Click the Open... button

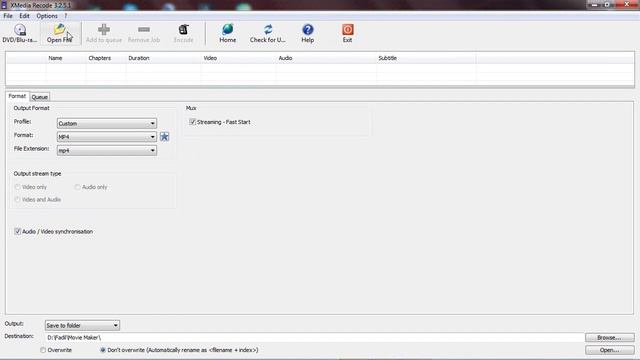coord(609,350)
